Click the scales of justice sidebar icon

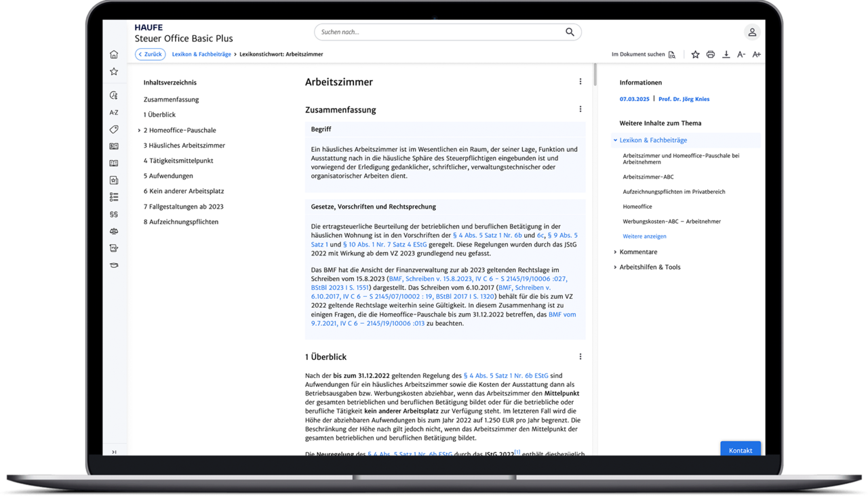113,231
